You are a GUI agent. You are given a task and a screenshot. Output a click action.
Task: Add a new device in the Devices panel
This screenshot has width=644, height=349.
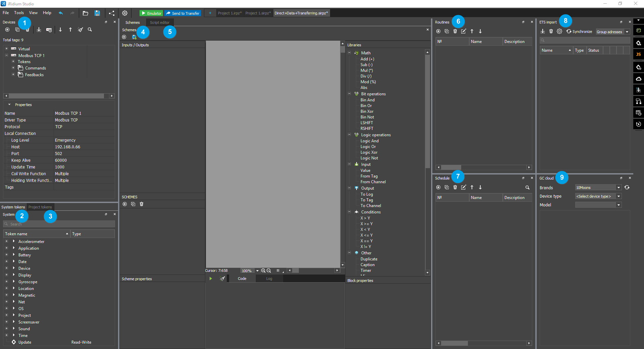click(7, 30)
